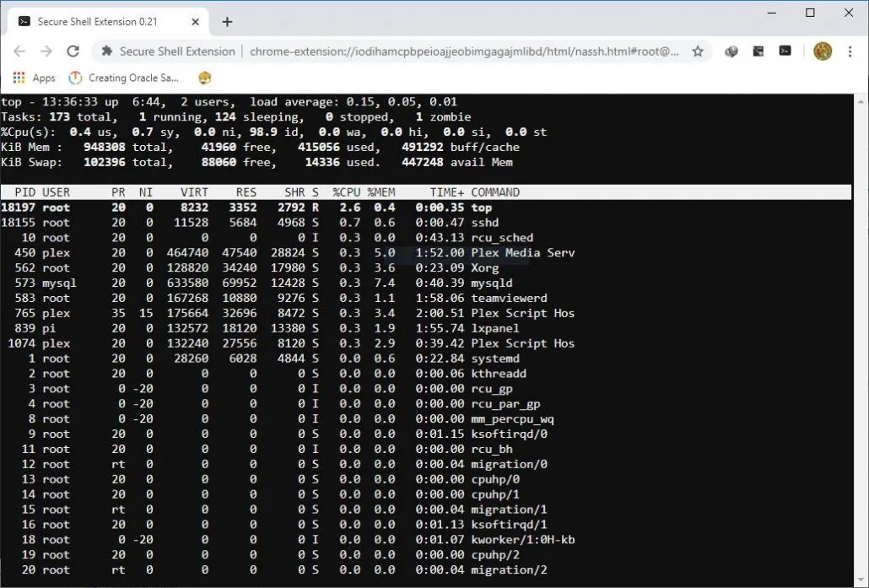
Task: Close the Chrome window
Action: point(849,13)
